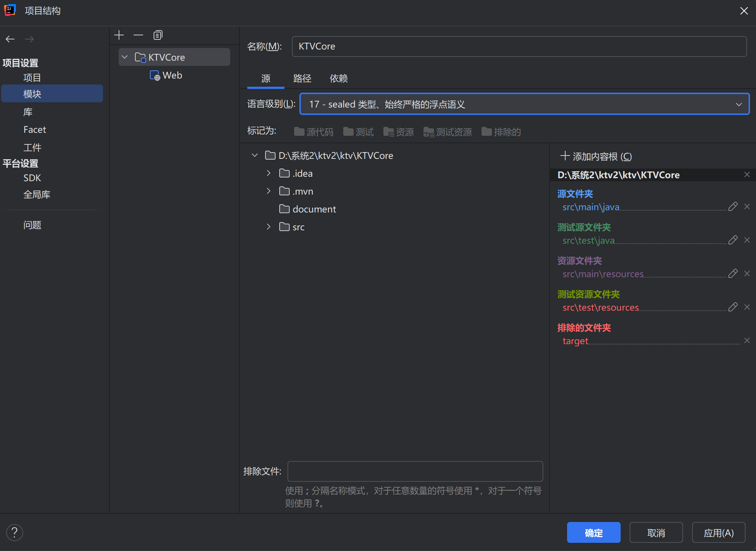The height and width of the screenshot is (551, 756).
Task: Mark folder as Tests (测试)
Action: [358, 132]
